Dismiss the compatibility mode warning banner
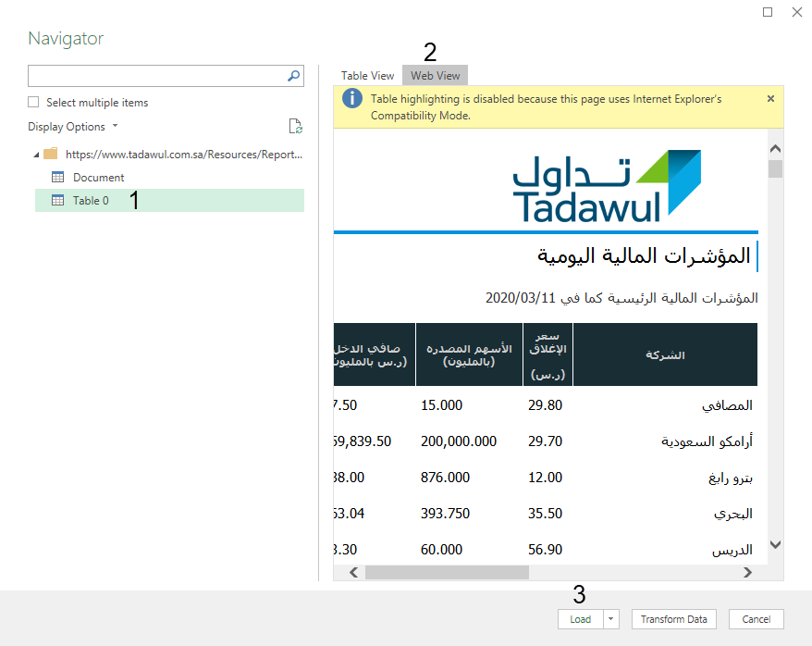This screenshot has height=646, width=812. (770, 98)
